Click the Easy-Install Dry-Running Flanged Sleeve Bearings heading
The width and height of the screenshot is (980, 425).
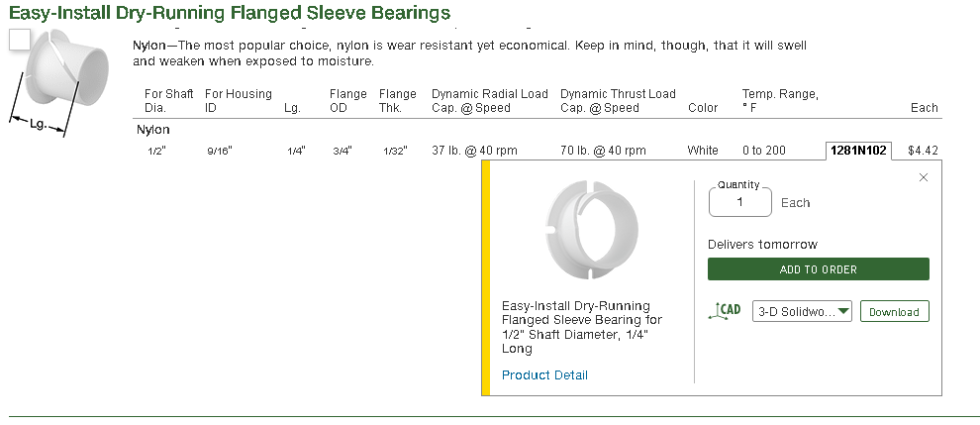coord(230,13)
